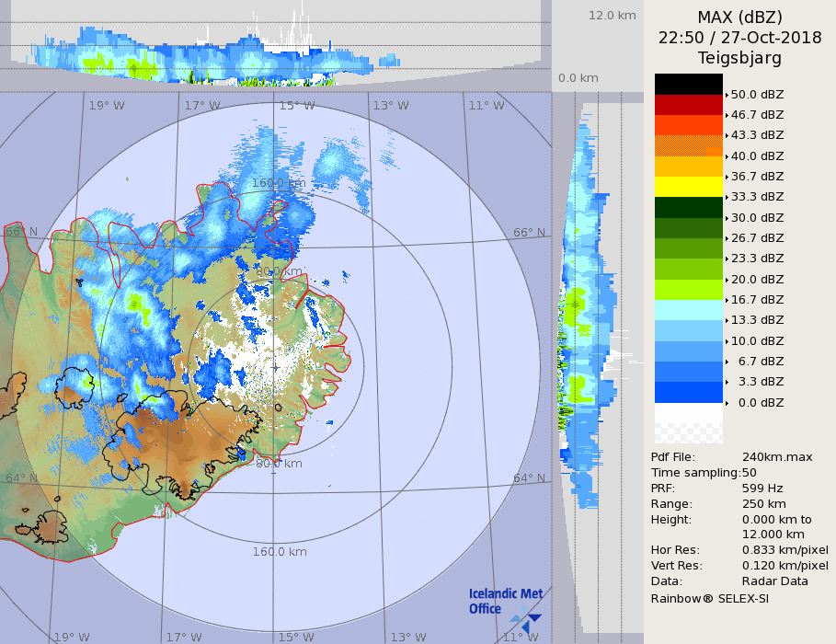Pick the hatched orange 40.0 dBZ swatch
The width and height of the screenshot is (836, 644).
[688, 145]
